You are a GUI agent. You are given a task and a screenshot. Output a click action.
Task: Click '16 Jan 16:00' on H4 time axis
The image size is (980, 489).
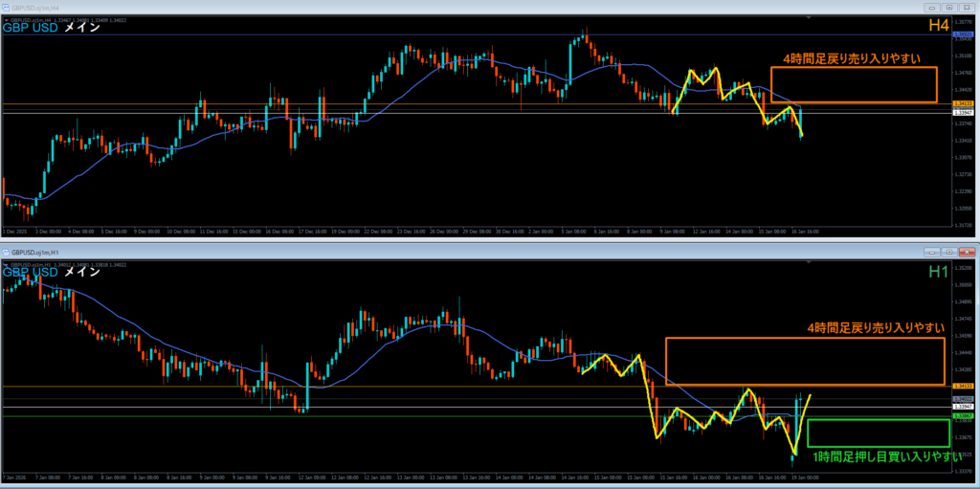tap(806, 232)
